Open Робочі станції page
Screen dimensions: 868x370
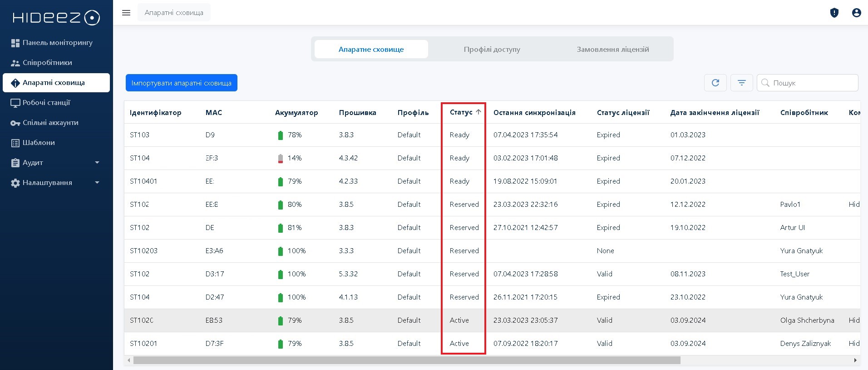tap(46, 103)
